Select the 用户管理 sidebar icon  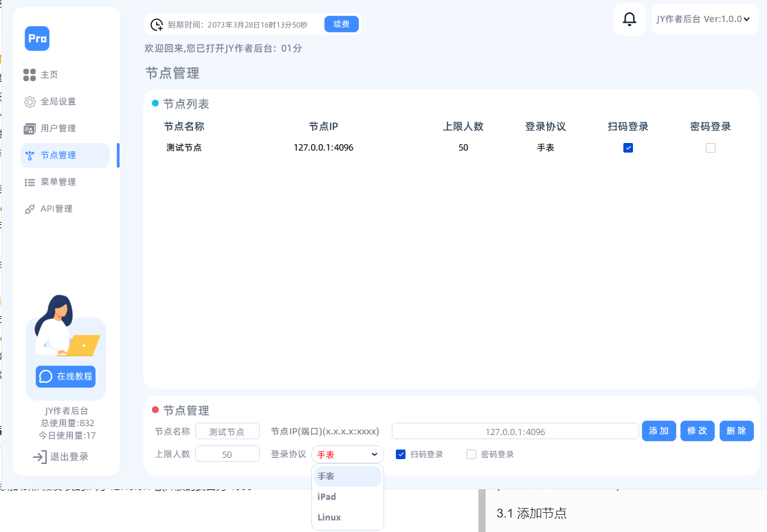pyautogui.click(x=29, y=128)
